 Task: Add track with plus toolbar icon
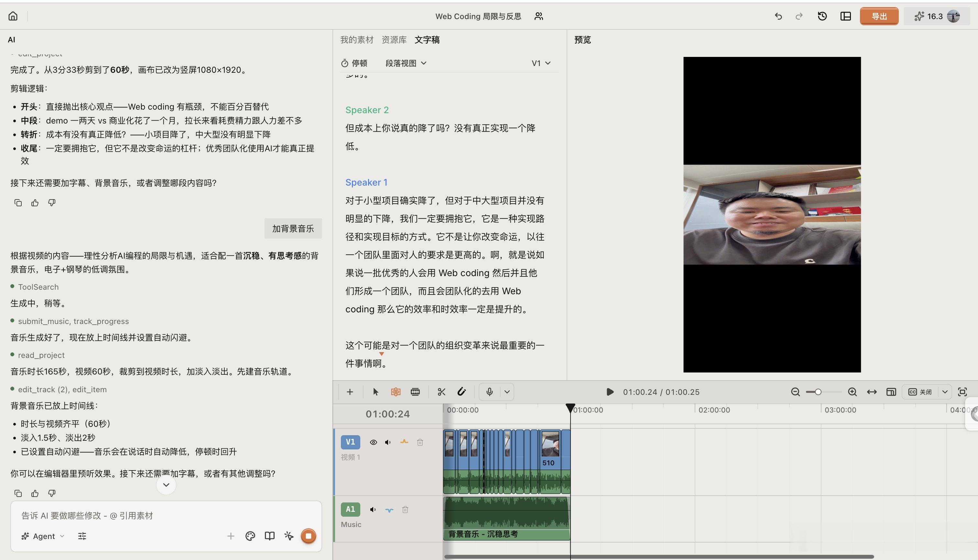[350, 392]
